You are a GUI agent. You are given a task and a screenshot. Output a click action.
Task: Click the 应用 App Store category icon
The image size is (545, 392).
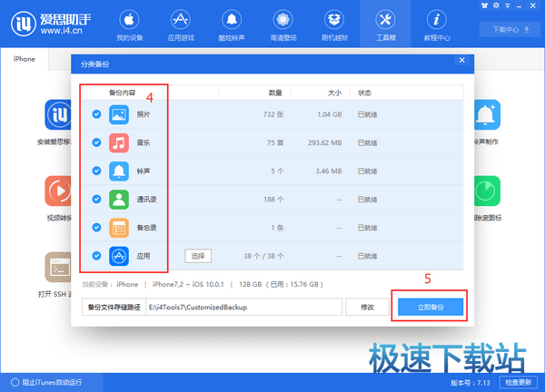pyautogui.click(x=119, y=256)
